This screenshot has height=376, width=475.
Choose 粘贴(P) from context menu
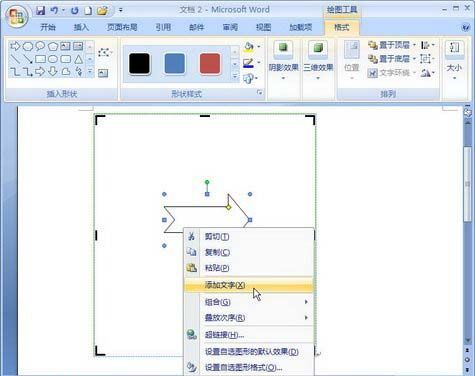tap(249, 268)
